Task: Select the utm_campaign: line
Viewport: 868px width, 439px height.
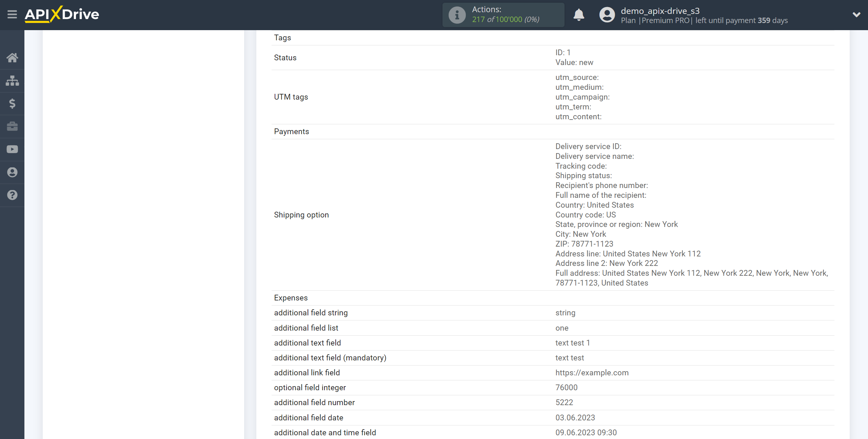Action: point(583,97)
